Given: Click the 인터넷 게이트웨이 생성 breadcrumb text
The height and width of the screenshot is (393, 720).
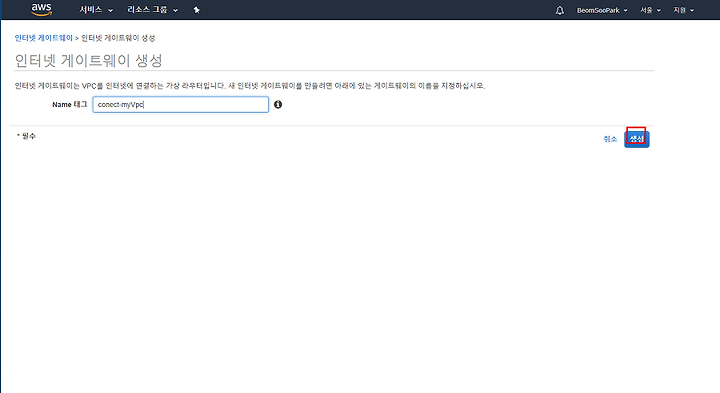Looking at the screenshot, I should click(x=118, y=38).
